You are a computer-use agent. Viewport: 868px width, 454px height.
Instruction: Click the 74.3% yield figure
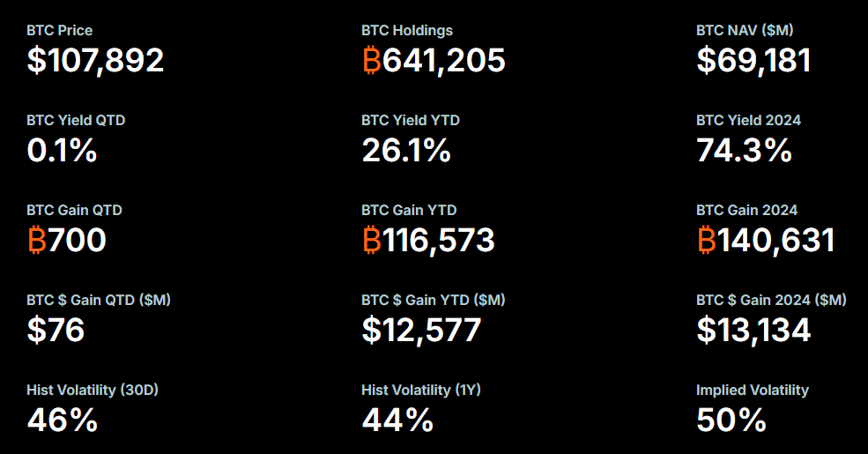pyautogui.click(x=744, y=151)
